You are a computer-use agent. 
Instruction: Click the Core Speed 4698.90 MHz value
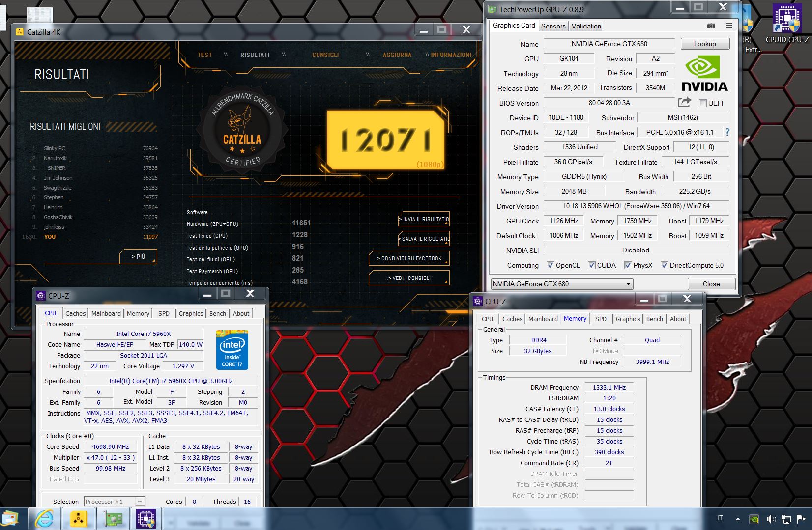pos(111,446)
